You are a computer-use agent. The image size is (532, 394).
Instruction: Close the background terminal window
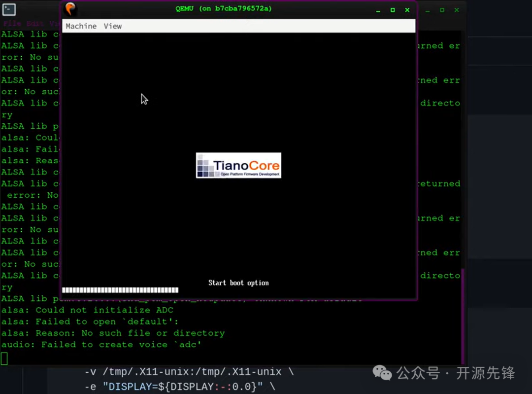[457, 10]
